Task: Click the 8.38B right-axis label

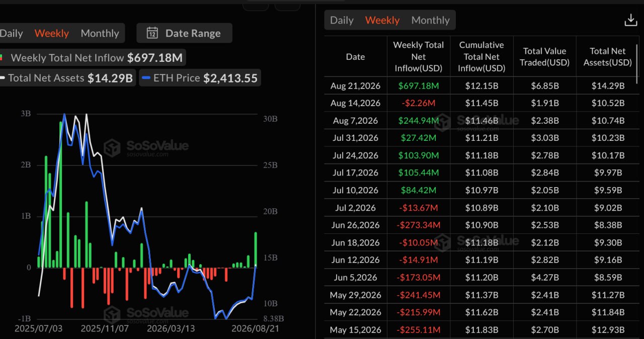Action: click(x=274, y=318)
